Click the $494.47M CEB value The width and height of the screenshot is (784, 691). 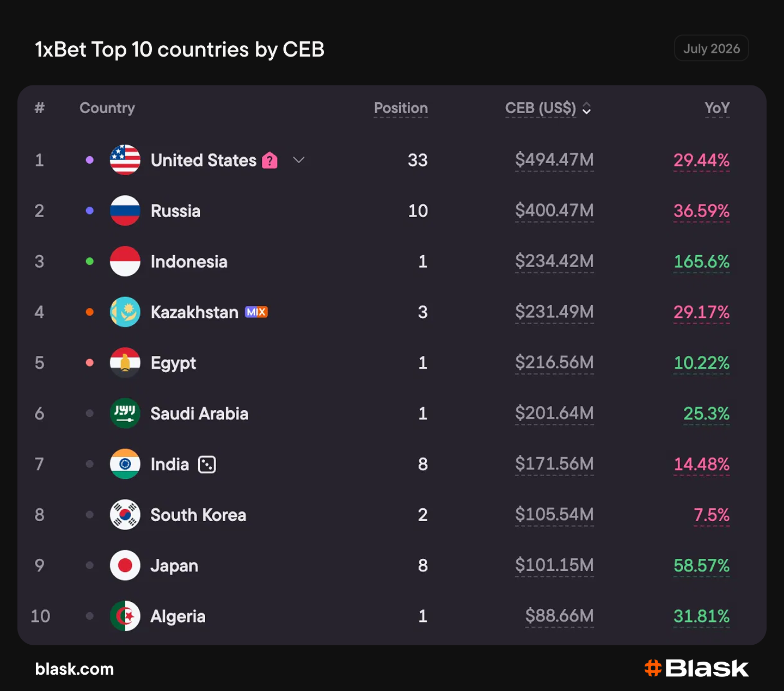pyautogui.click(x=554, y=160)
